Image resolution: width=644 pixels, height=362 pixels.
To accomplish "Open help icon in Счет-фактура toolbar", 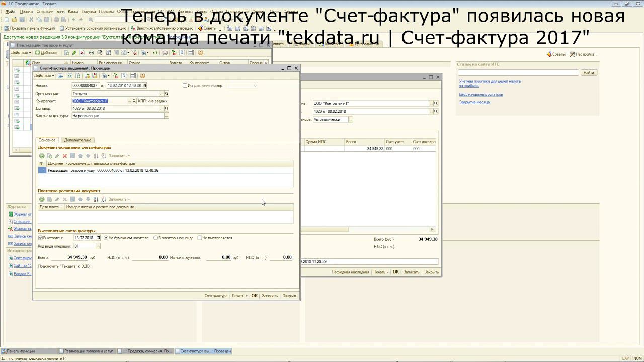I will [142, 76].
